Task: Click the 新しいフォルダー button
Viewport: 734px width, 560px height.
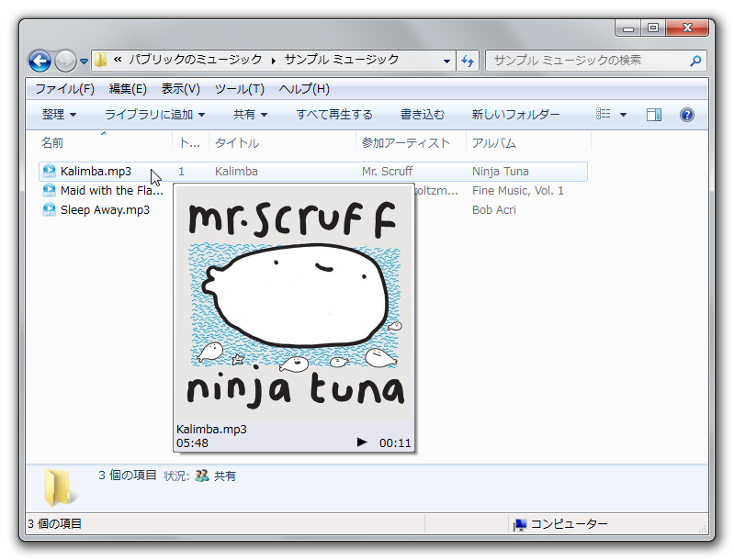Action: tap(515, 115)
